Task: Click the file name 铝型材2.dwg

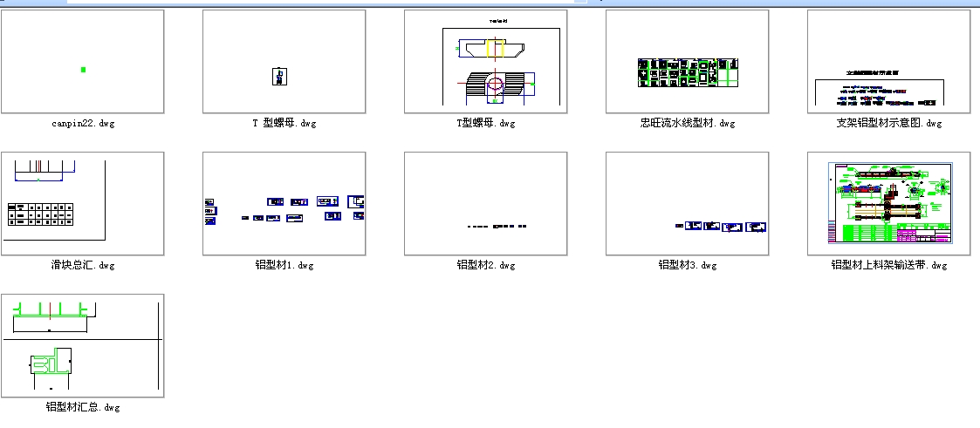Action: [x=485, y=265]
